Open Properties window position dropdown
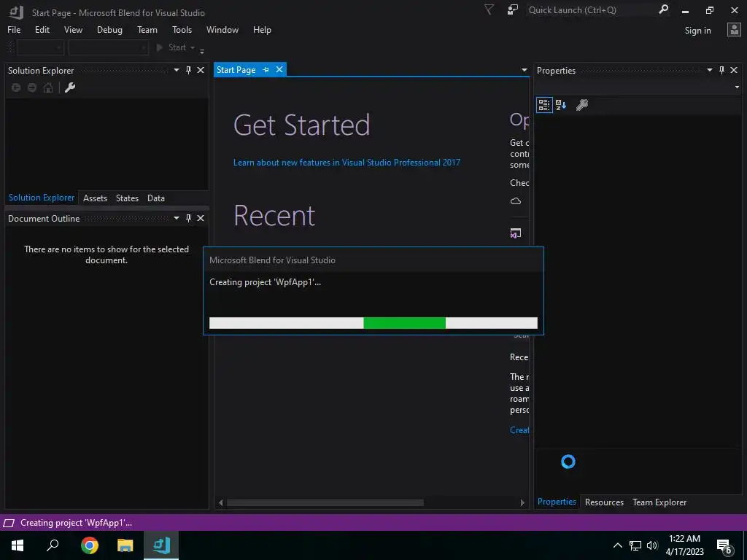Screen dimensions: 747x560 [709, 70]
